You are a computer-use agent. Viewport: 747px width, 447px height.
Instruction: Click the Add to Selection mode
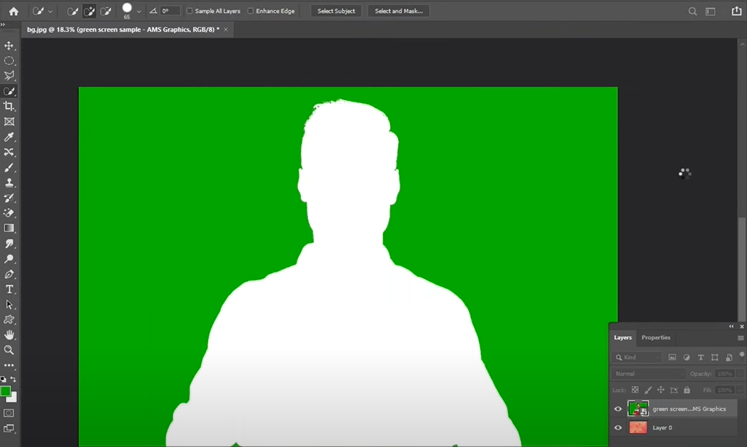tap(89, 11)
